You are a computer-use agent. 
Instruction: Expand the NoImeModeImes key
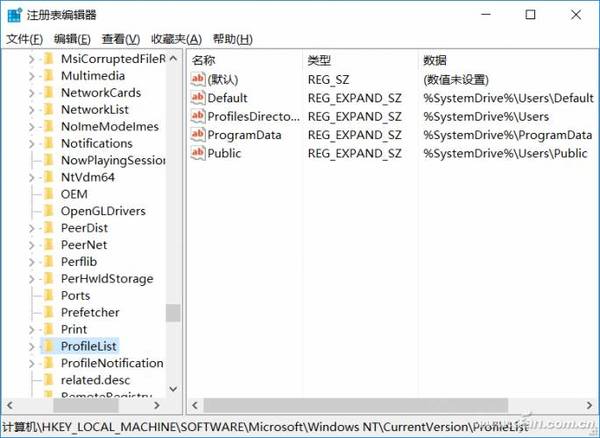[x=31, y=127]
